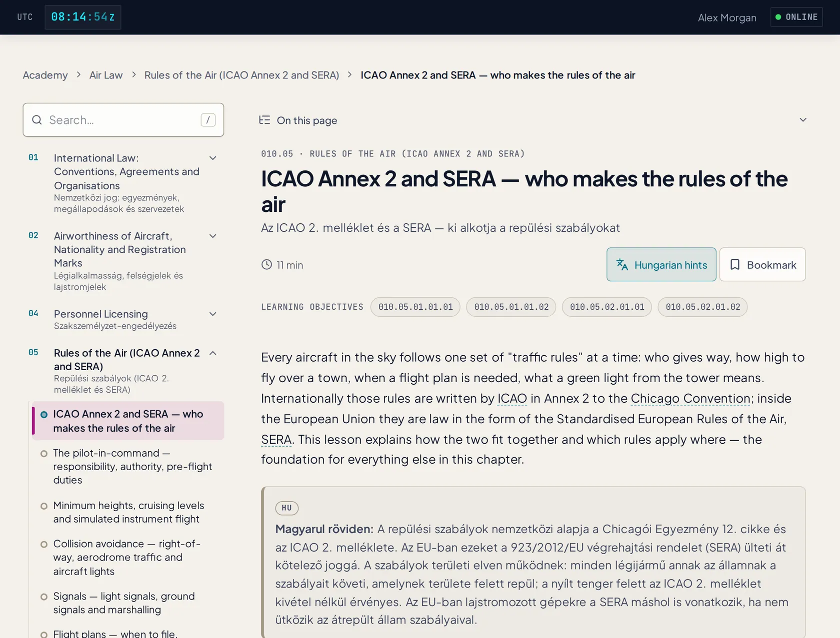
Task: Click the translate icon in Hungarian hints
Action: pos(622,265)
